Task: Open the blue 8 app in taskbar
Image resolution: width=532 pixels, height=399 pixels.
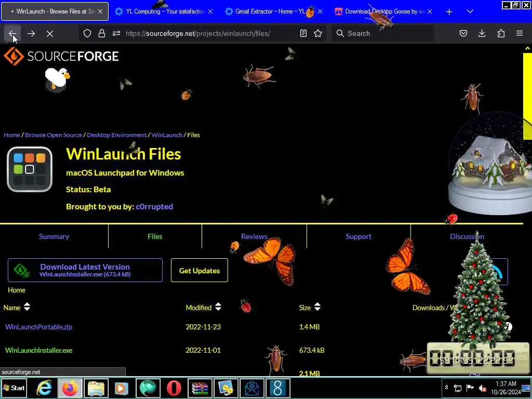Action: 278,388
